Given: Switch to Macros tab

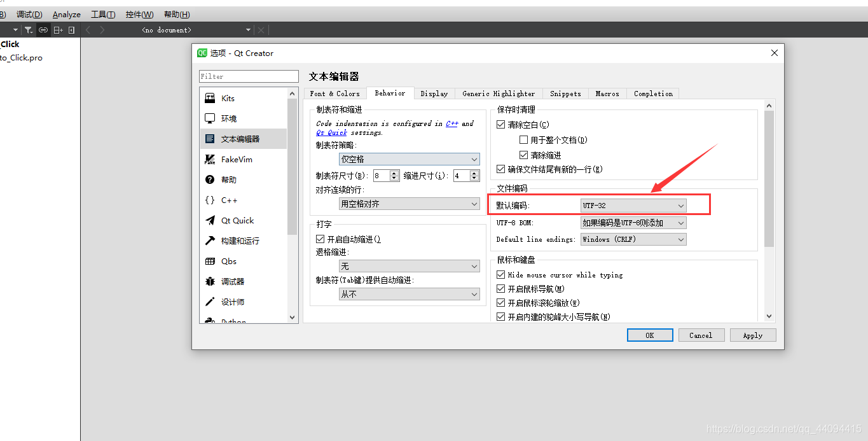Looking at the screenshot, I should point(607,94).
